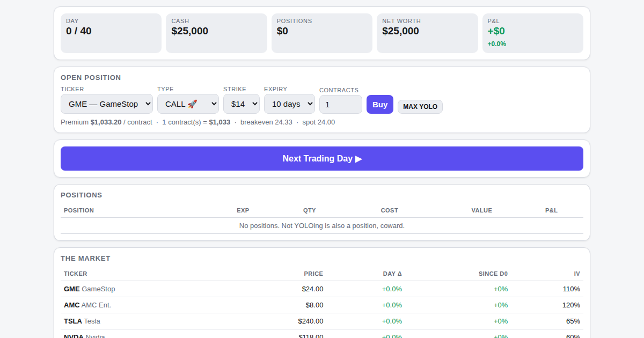Click the AMC IV value 120%
Image resolution: width=644 pixels, height=338 pixels.
(x=572, y=305)
